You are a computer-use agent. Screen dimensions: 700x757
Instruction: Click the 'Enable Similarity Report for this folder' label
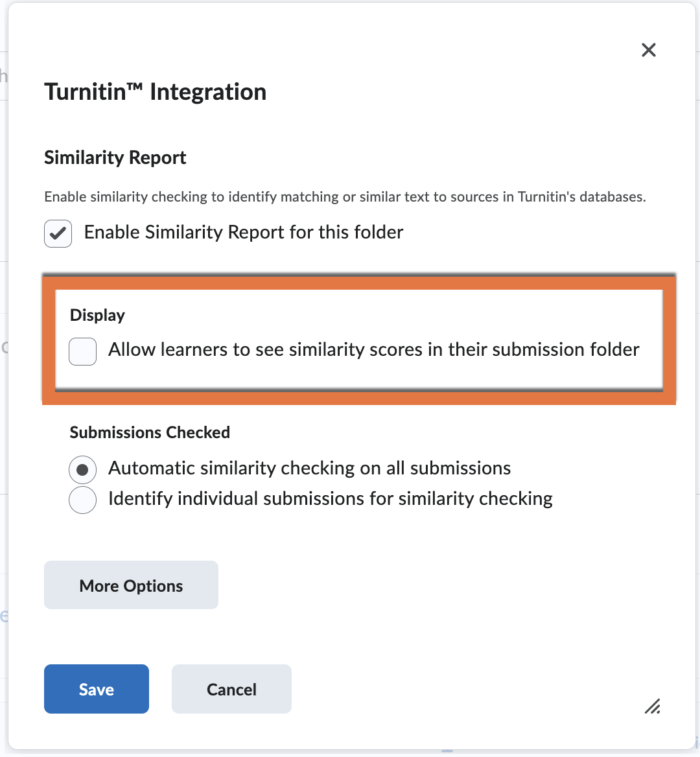coord(243,232)
